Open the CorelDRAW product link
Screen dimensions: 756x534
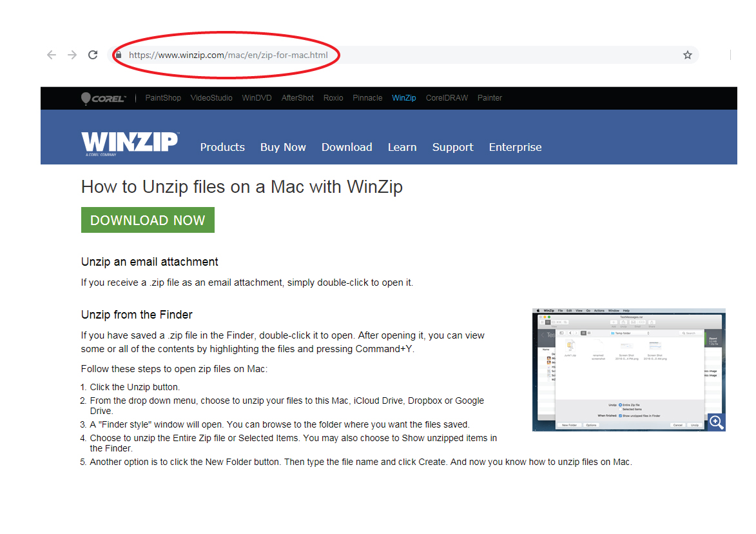(x=447, y=98)
